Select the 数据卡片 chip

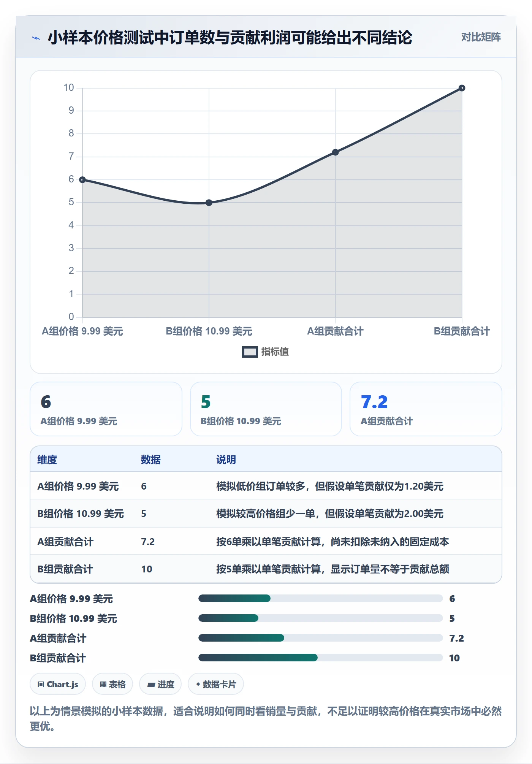coord(216,684)
